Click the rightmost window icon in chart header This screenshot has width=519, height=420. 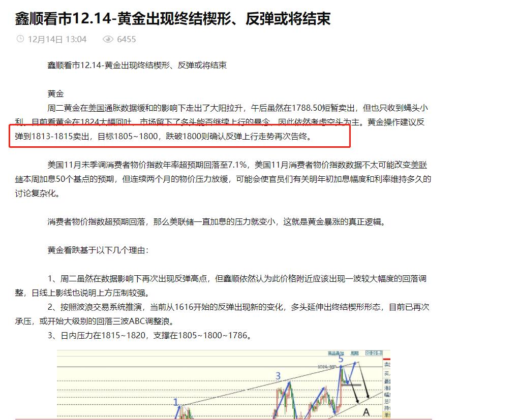point(380,353)
